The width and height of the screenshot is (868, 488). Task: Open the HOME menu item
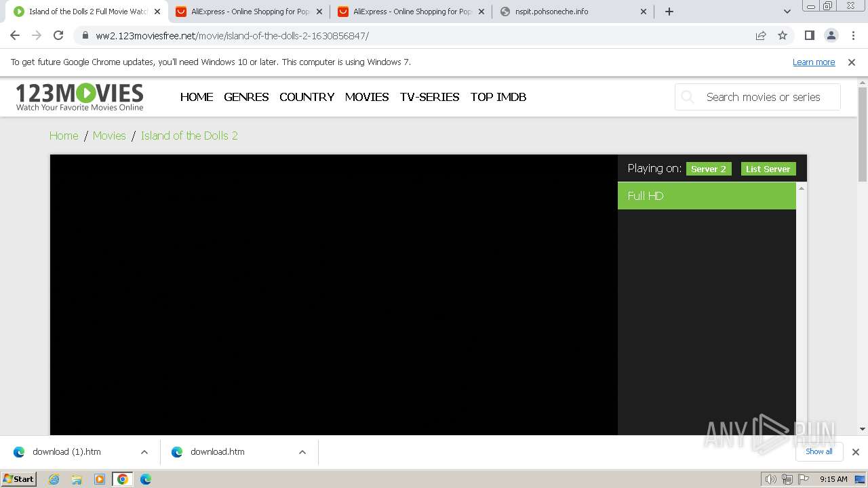pos(197,97)
